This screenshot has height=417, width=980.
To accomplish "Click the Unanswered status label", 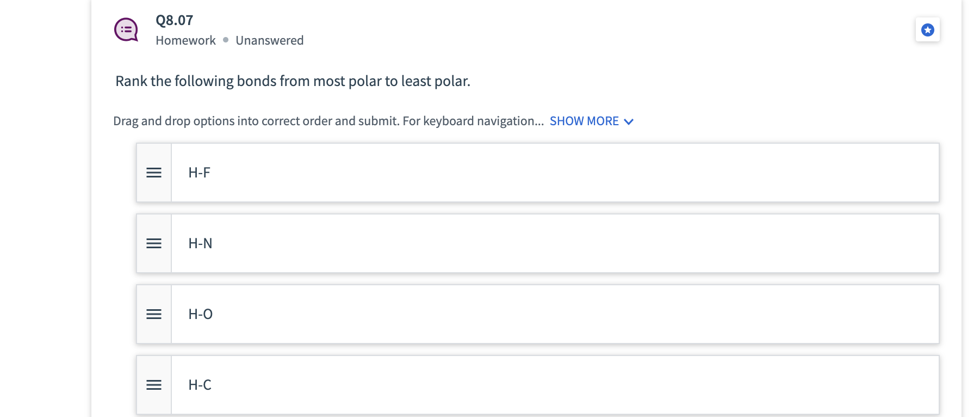I will coord(269,40).
